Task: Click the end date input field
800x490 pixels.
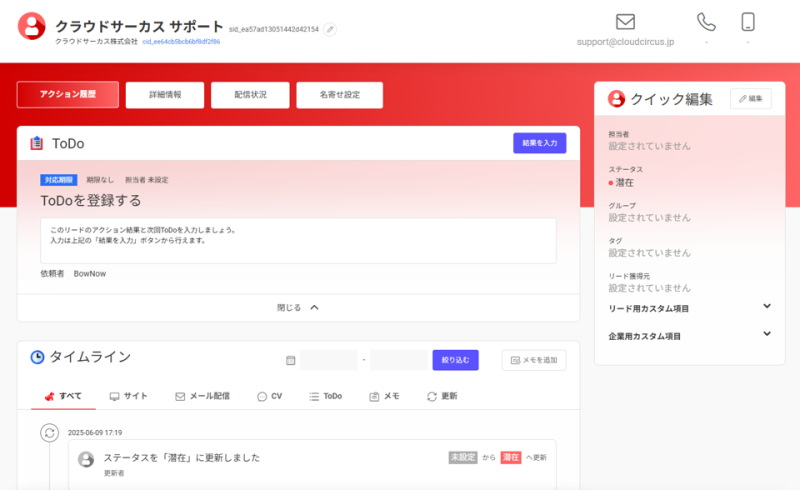Action: pyautogui.click(x=399, y=360)
